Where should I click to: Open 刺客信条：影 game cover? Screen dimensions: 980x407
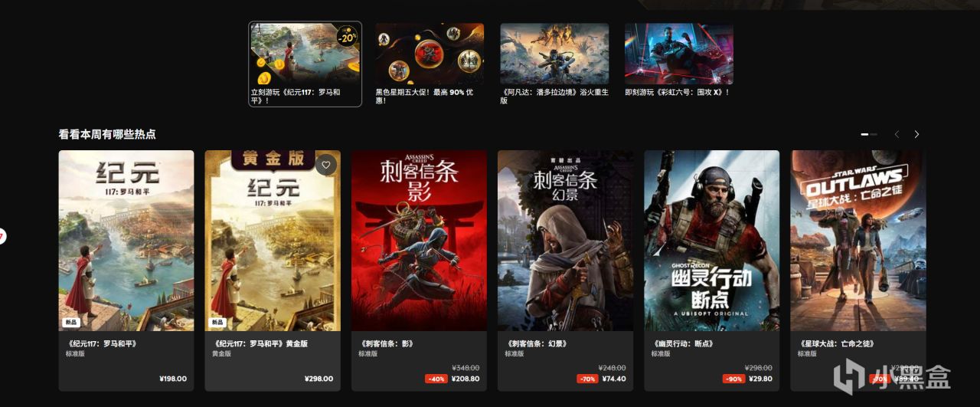(419, 241)
